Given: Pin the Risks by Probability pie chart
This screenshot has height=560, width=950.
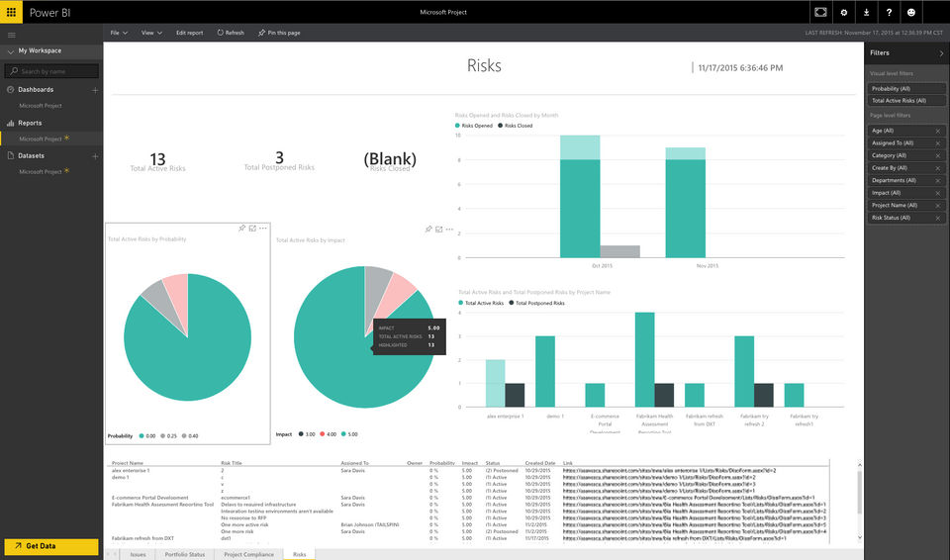Looking at the screenshot, I should click(x=241, y=228).
